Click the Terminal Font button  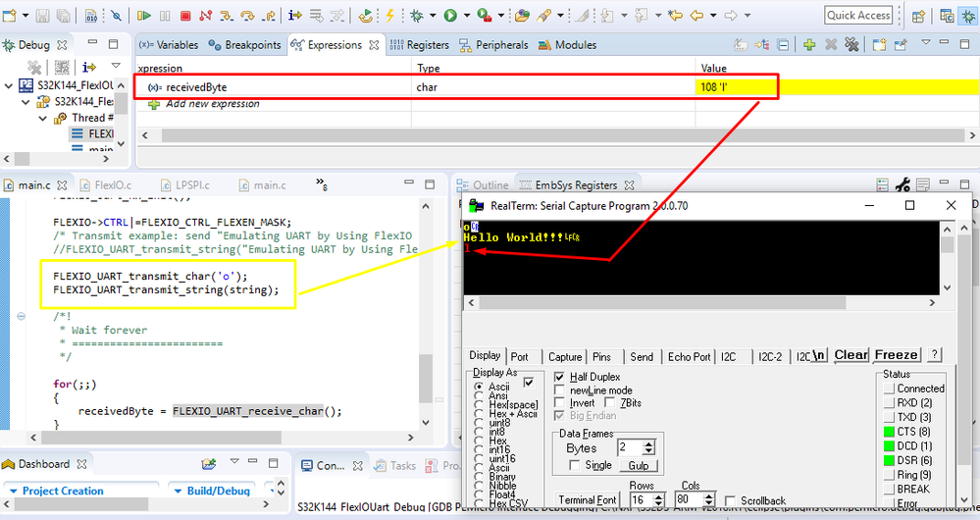point(587,500)
